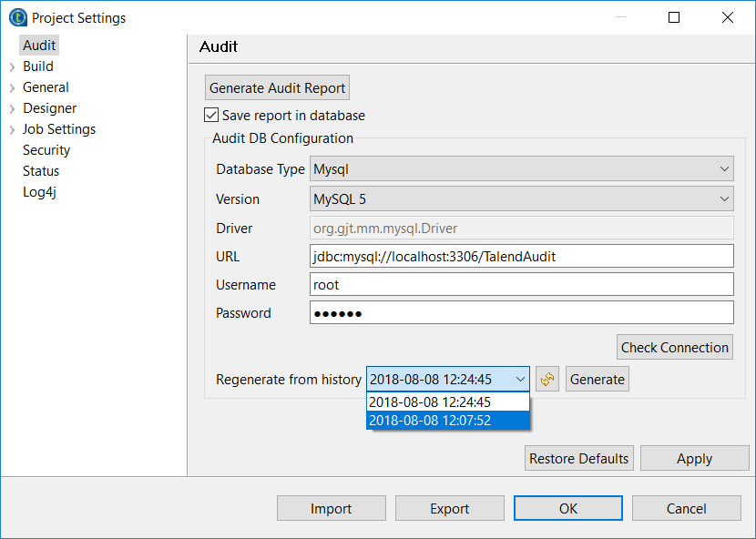Focus the Password field

pos(521,313)
